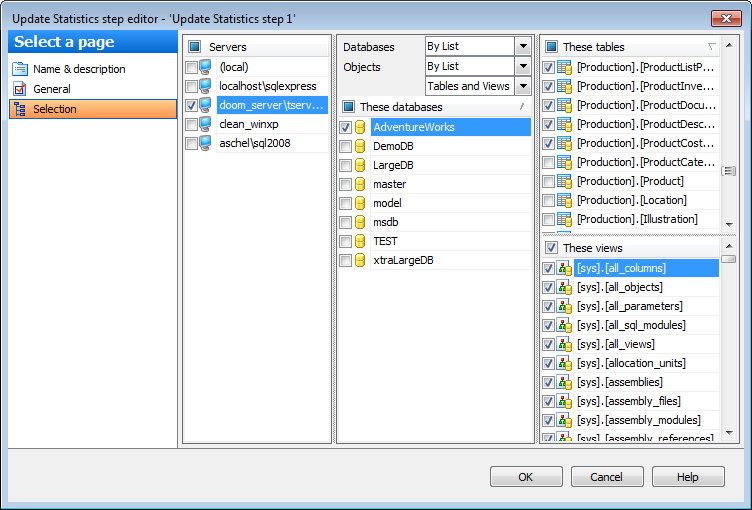Viewport: 752px width, 510px height.
Task: Click the (local) server computer icon
Action: click(x=205, y=67)
